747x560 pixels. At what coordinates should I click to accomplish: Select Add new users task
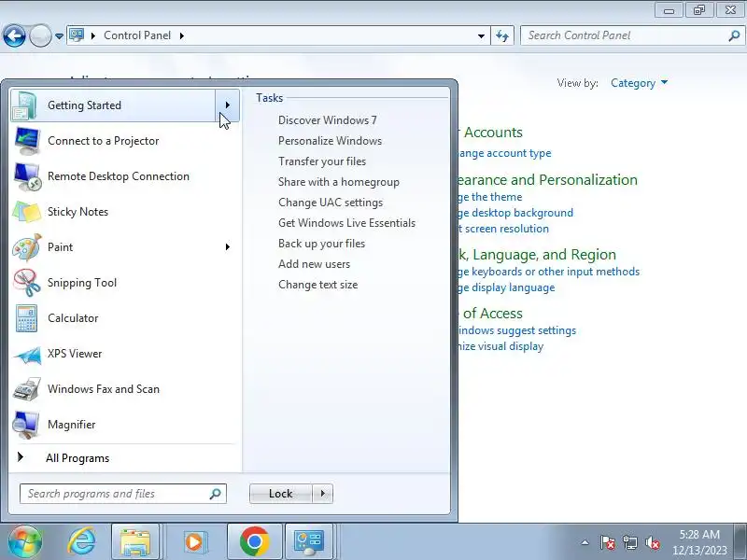[314, 264]
